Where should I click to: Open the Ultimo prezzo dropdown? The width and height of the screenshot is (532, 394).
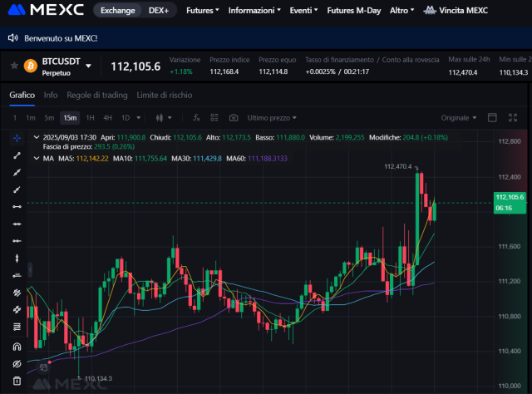click(x=272, y=117)
